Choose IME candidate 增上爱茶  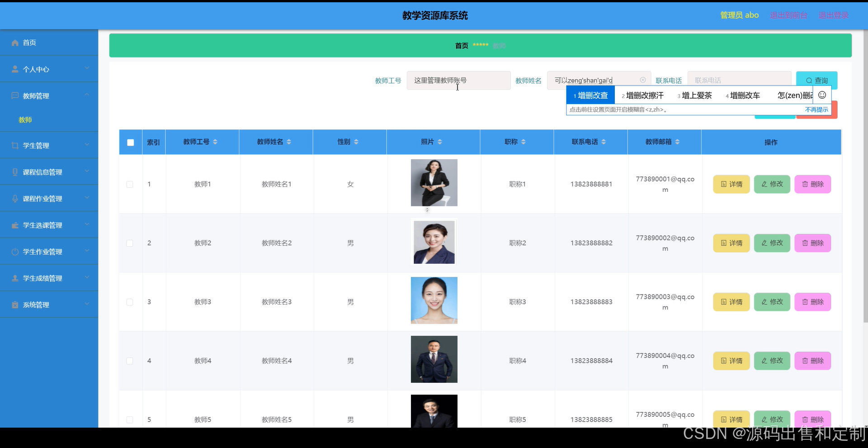(694, 95)
